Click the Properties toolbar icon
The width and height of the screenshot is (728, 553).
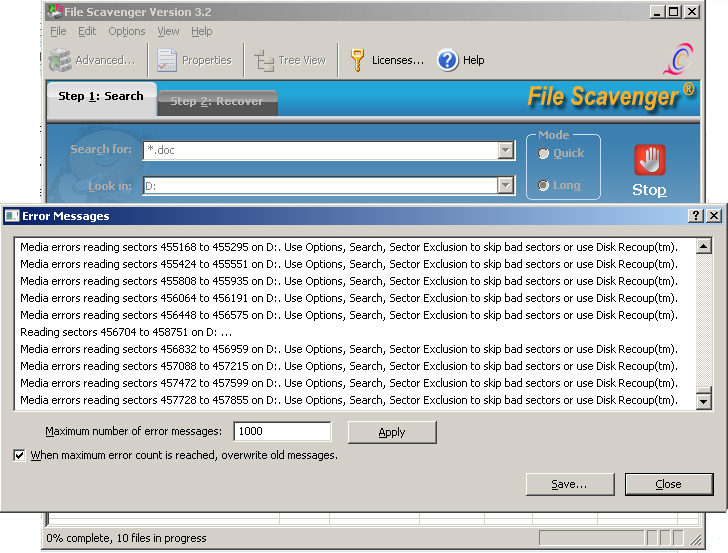point(167,60)
